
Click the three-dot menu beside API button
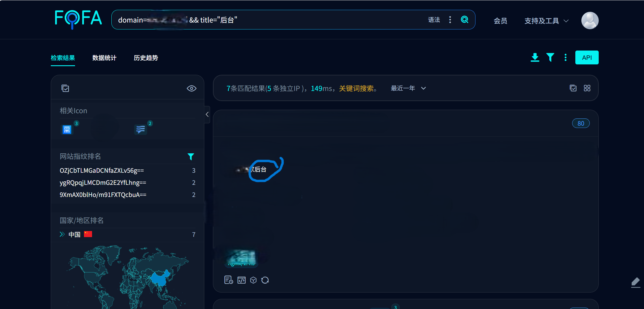point(566,57)
